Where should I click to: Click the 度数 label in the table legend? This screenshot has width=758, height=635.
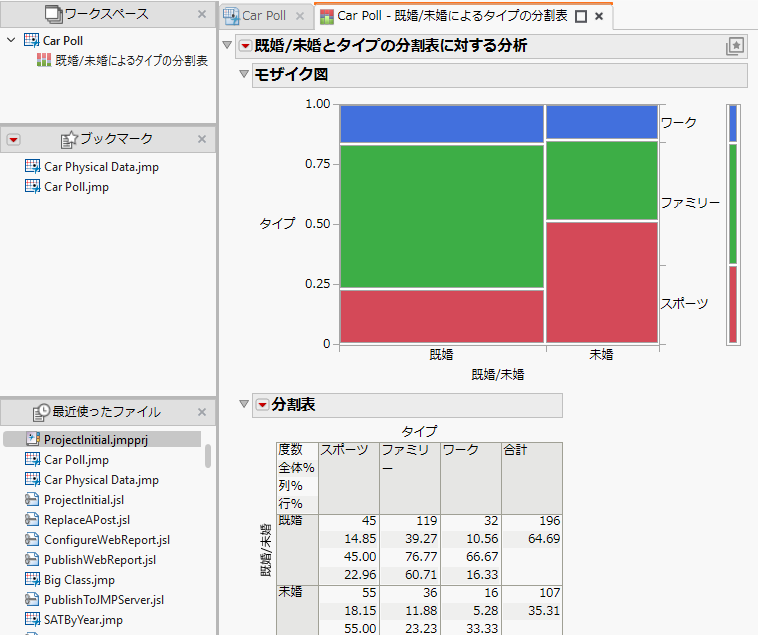(x=290, y=449)
